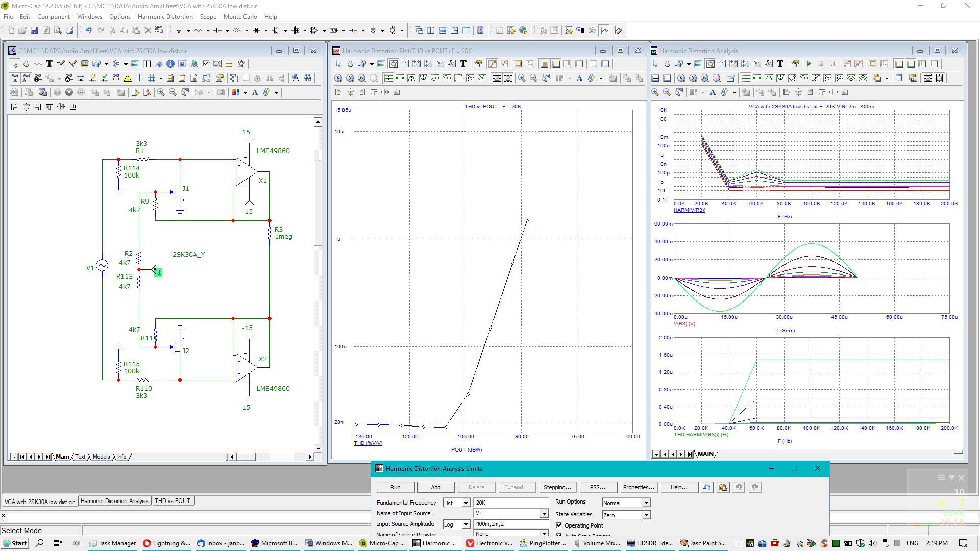Click the checkbox icon in schematic toolbar
980x551 pixels.
206,64
